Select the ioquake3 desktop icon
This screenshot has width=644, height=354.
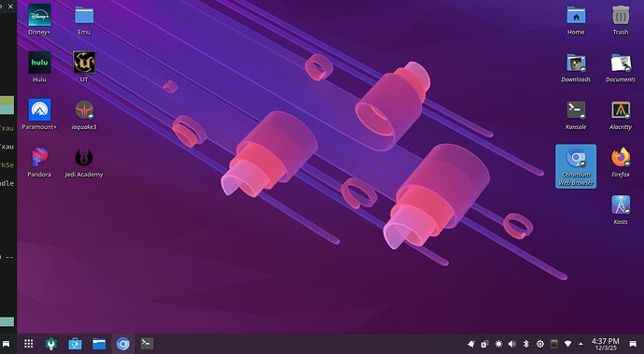point(84,110)
